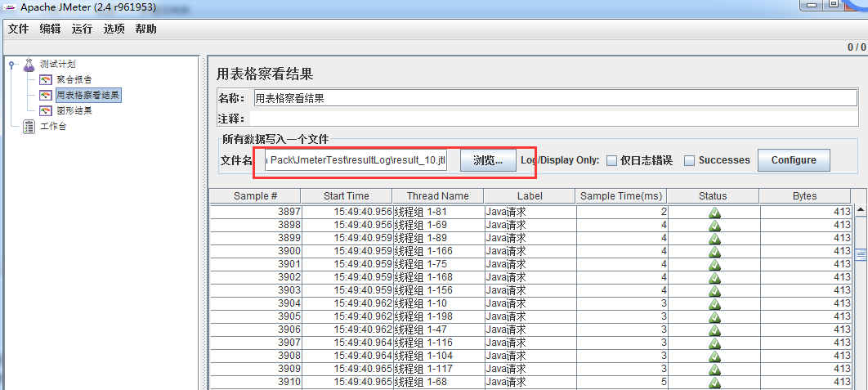Open the 编辑 menu

point(50,29)
